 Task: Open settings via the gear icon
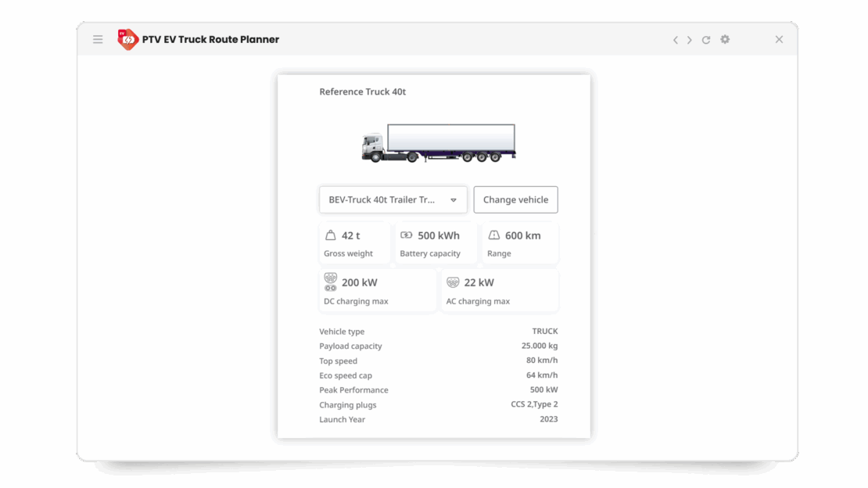[725, 39]
